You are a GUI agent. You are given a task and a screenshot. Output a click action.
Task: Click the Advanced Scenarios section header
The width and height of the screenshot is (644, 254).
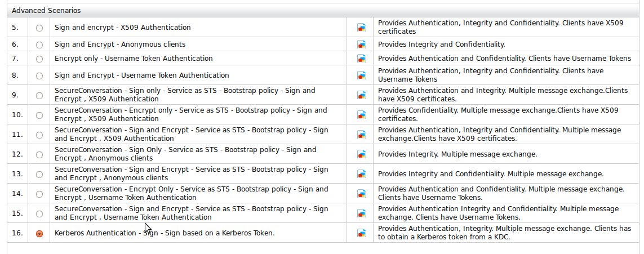[x=46, y=11]
